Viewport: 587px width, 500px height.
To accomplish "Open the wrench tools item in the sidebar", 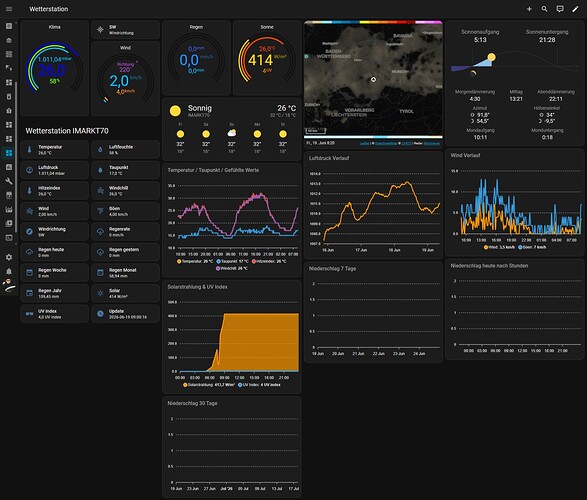I will point(9,181).
